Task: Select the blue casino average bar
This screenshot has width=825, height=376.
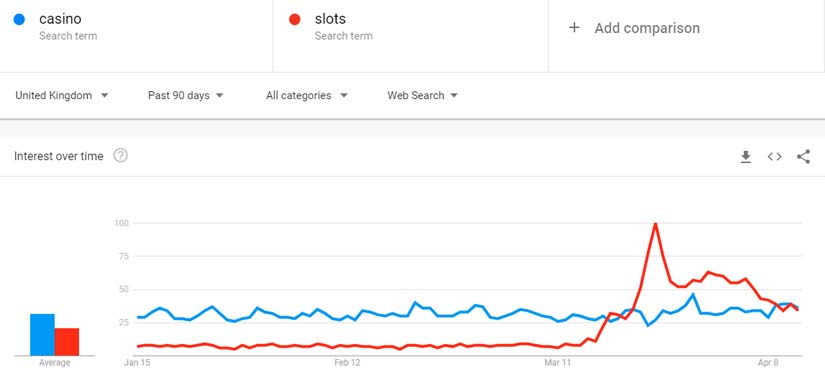Action: pos(42,334)
